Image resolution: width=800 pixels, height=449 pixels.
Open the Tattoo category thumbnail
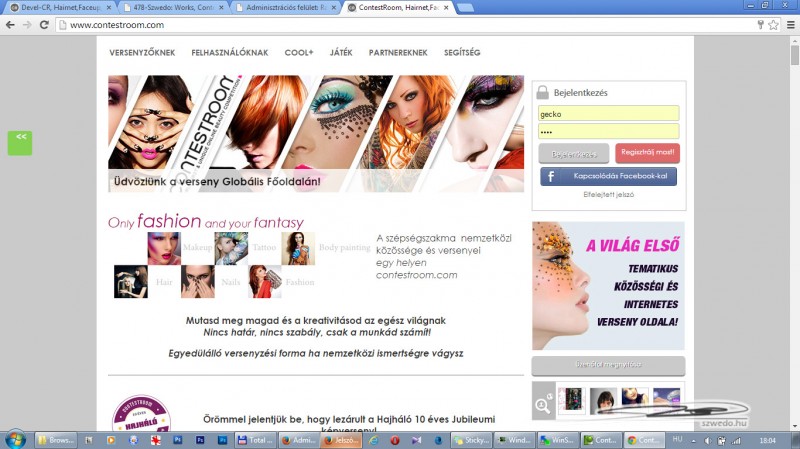[x=231, y=248]
